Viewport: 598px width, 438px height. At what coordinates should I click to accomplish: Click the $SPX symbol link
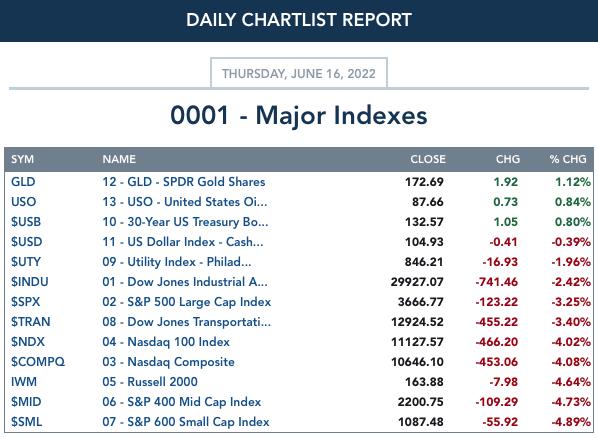[25, 302]
